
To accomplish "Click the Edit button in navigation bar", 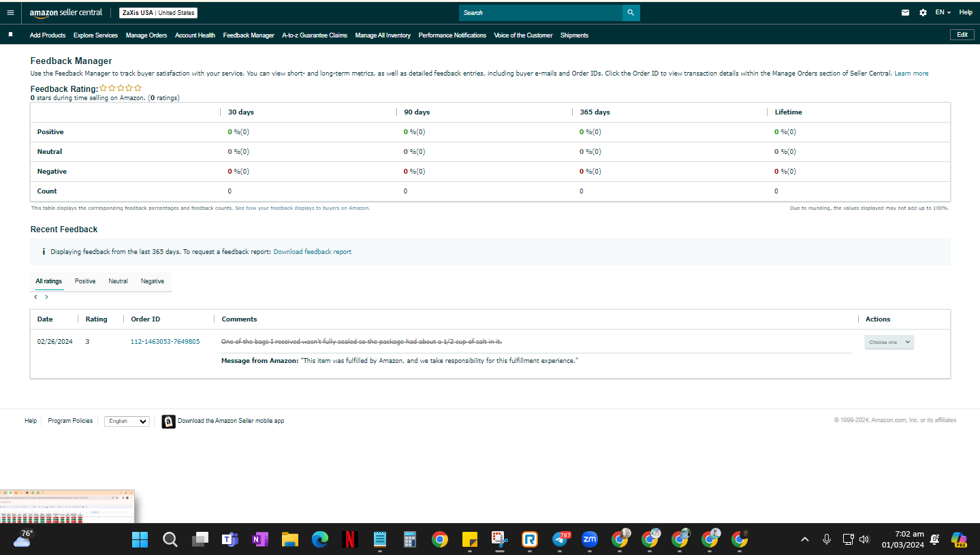I will pos(962,35).
